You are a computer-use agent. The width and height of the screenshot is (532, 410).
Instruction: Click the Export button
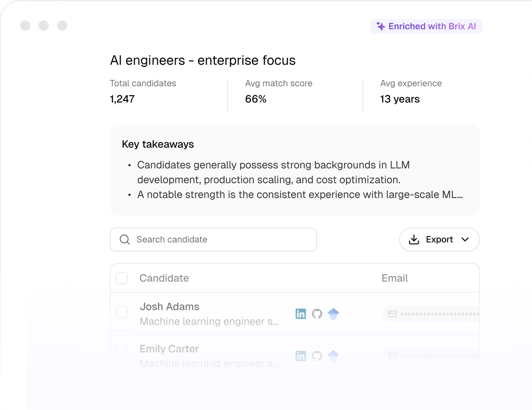(x=439, y=239)
